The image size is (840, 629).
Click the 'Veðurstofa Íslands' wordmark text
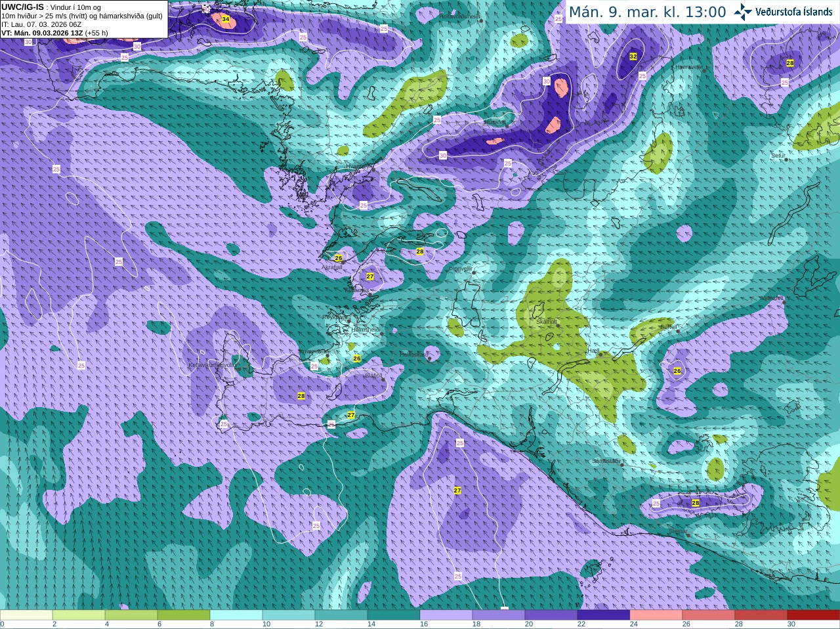point(794,12)
